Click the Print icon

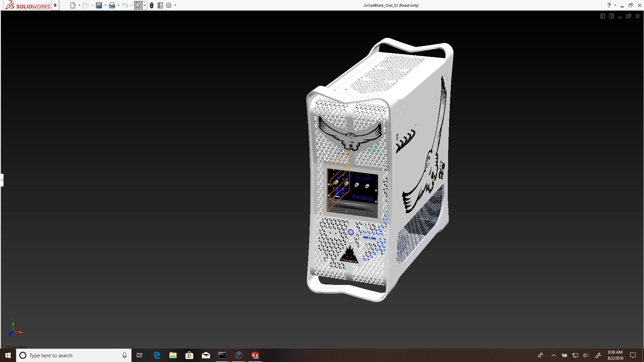tap(112, 5)
